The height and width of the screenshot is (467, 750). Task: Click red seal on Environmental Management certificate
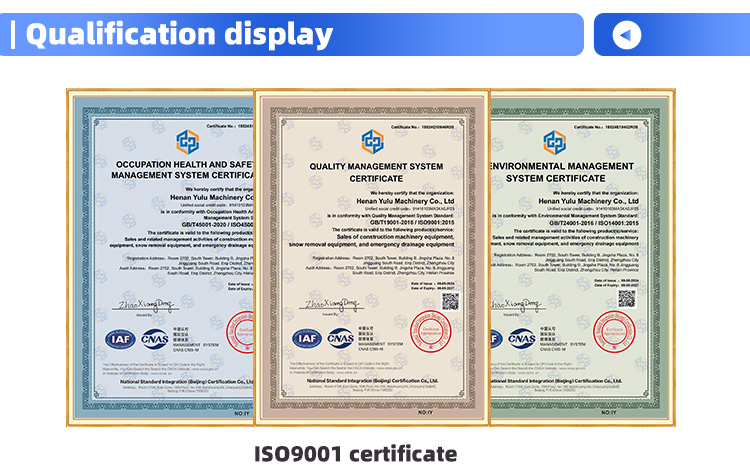click(614, 332)
